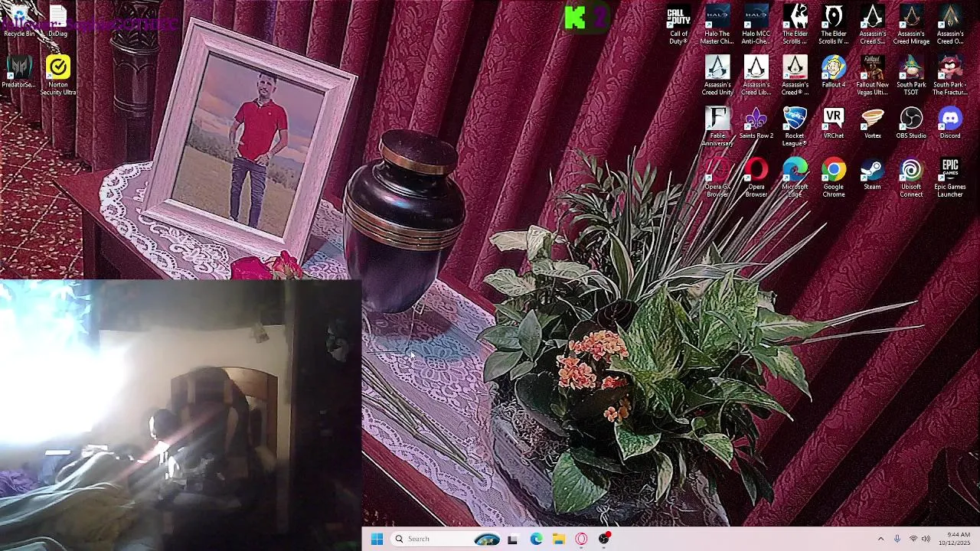Image resolution: width=980 pixels, height=551 pixels.
Task: Open the Recycle Bin desktop icon
Action: click(x=19, y=21)
